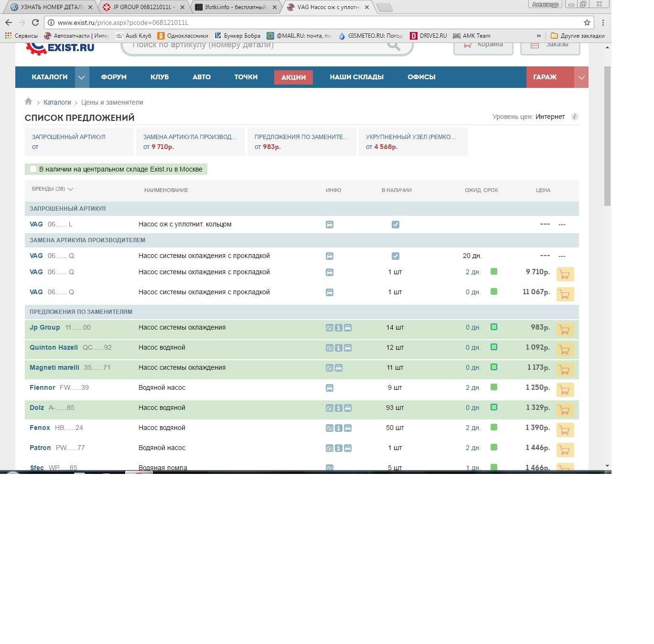
Task: Click Каталоги breadcrumb link
Action: coord(57,102)
